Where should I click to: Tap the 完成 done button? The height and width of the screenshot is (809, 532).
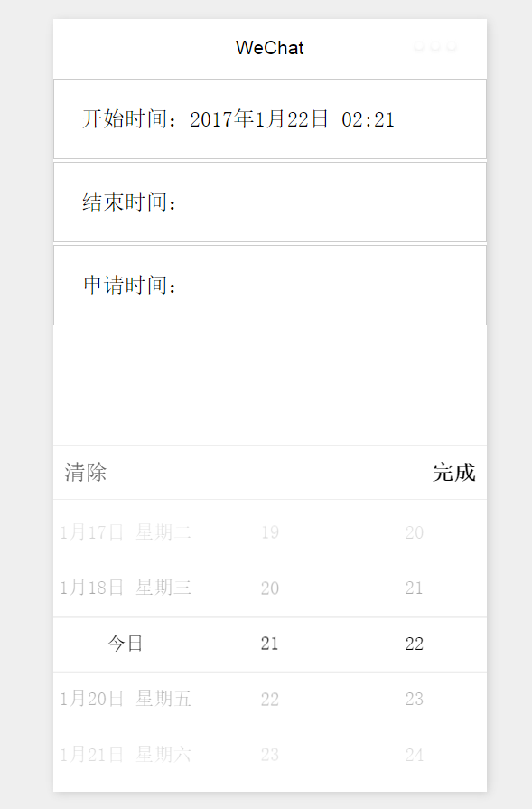click(453, 472)
